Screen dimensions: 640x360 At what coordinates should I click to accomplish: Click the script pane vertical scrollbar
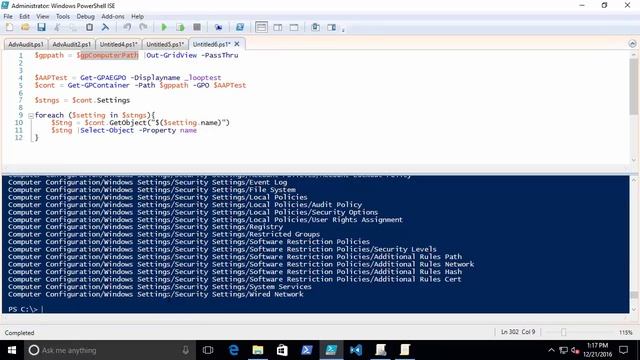pos(633,86)
